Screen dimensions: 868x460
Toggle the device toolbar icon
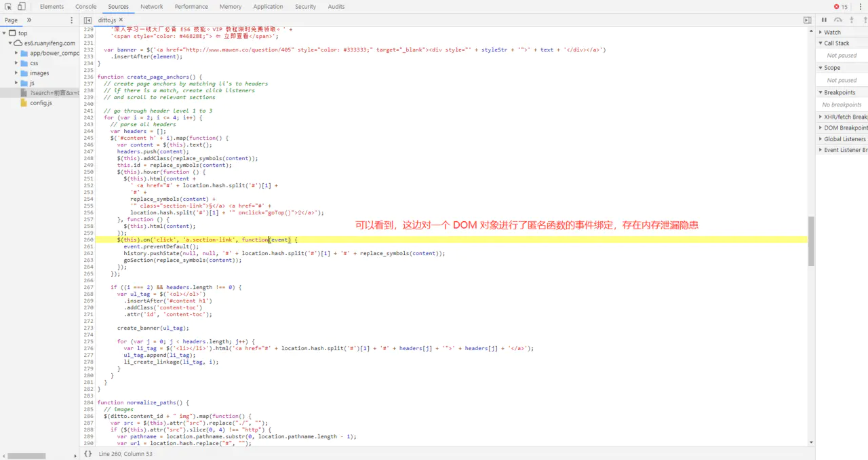22,7
